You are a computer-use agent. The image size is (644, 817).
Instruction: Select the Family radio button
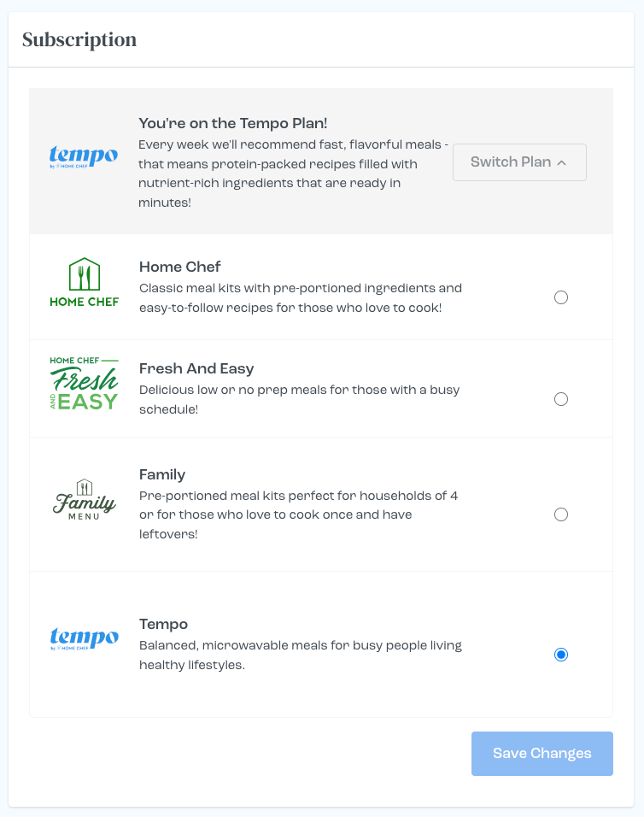click(x=561, y=514)
